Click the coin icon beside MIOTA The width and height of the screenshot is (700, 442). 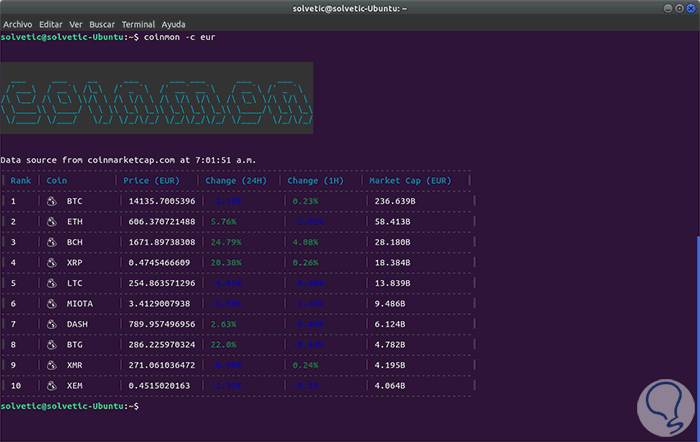tap(51, 303)
